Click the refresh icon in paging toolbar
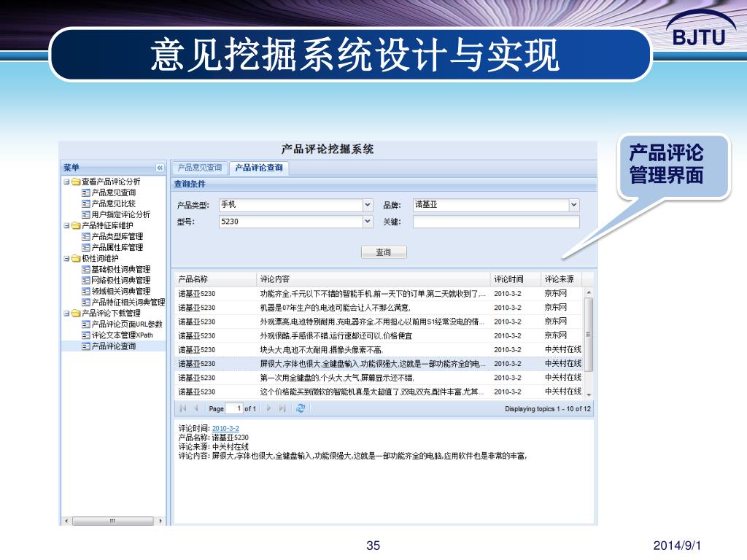 coord(301,408)
